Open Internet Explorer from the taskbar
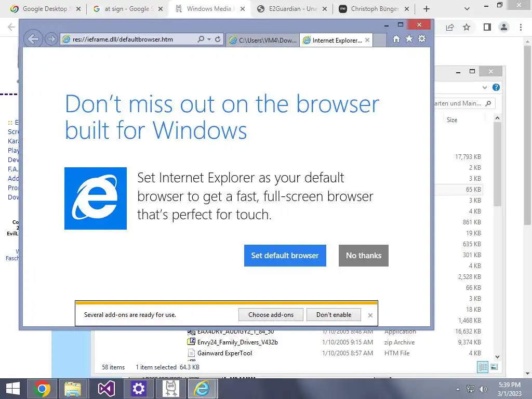The width and height of the screenshot is (532, 399). (x=202, y=389)
